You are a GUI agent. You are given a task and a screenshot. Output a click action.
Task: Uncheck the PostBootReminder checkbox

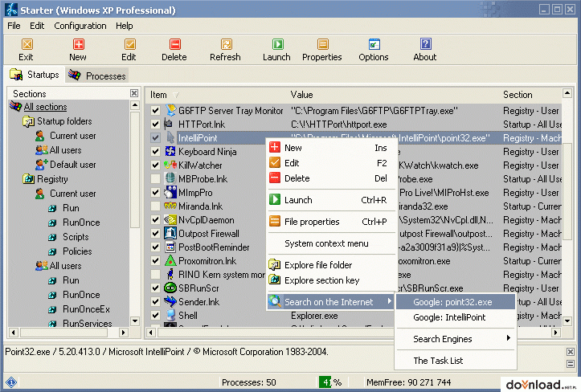click(156, 247)
